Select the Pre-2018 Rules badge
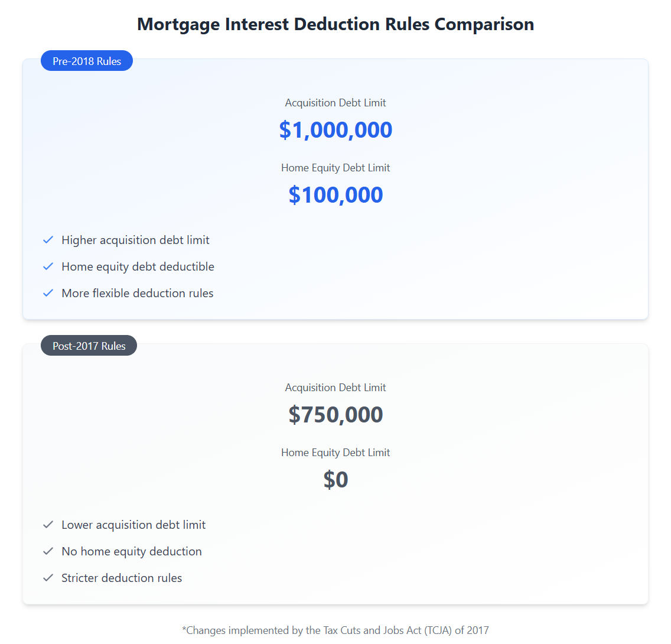Viewport: 671px width, 644px height. (87, 61)
